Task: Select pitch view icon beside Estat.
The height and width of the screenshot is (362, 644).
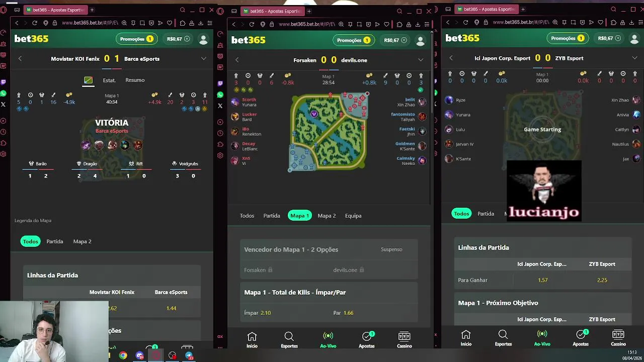Action: tap(88, 80)
